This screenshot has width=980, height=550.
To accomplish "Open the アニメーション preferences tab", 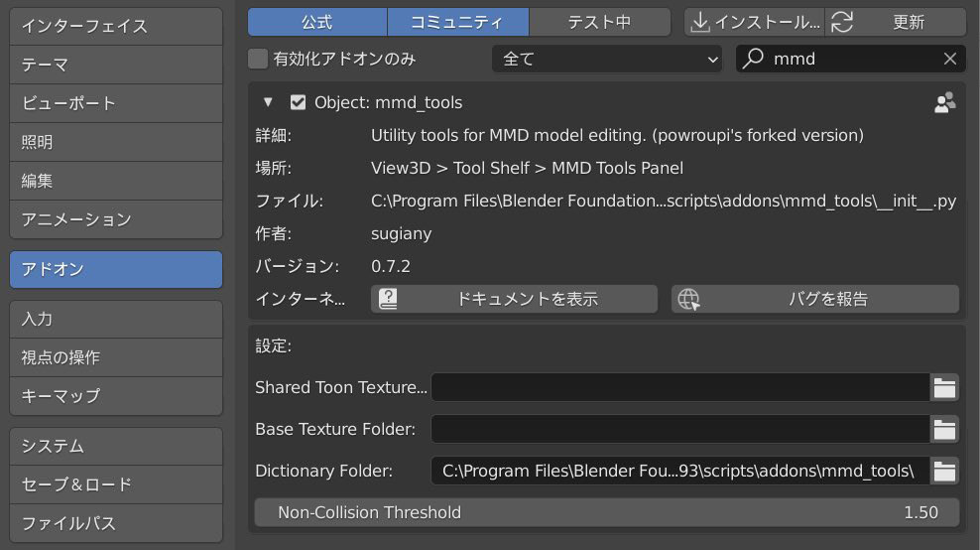I will pyautogui.click(x=116, y=219).
